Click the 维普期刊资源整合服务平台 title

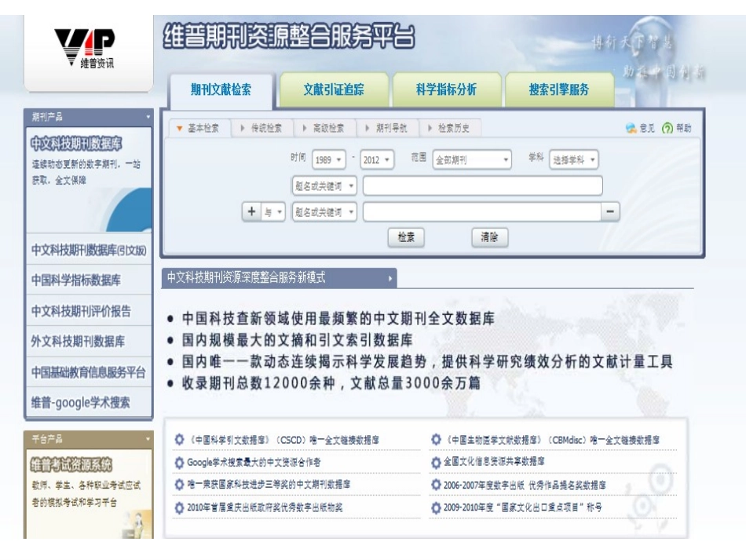point(289,36)
